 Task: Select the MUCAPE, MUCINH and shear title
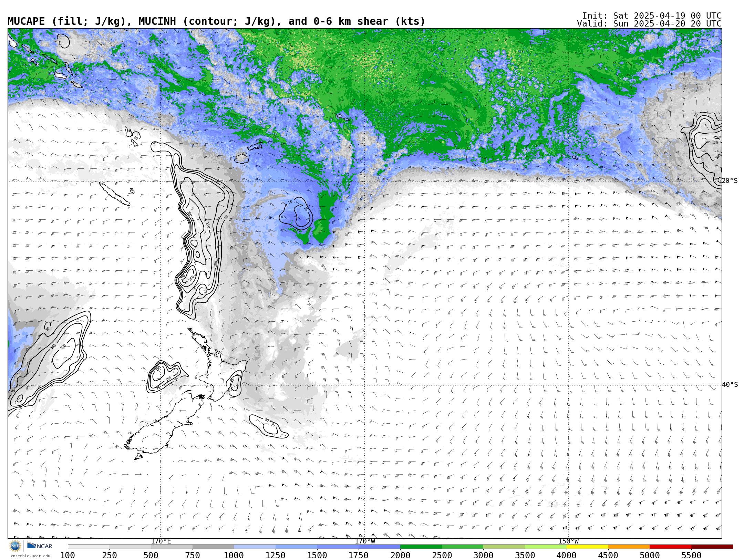click(x=216, y=21)
